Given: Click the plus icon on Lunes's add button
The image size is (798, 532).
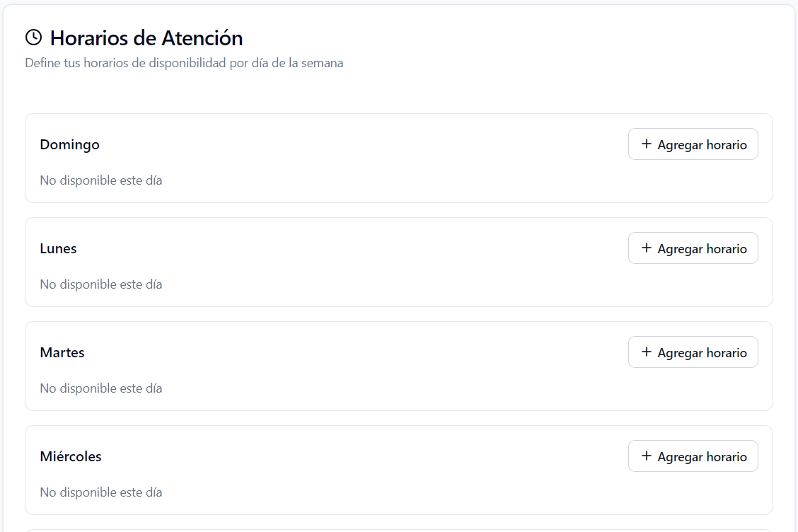Looking at the screenshot, I should point(646,248).
